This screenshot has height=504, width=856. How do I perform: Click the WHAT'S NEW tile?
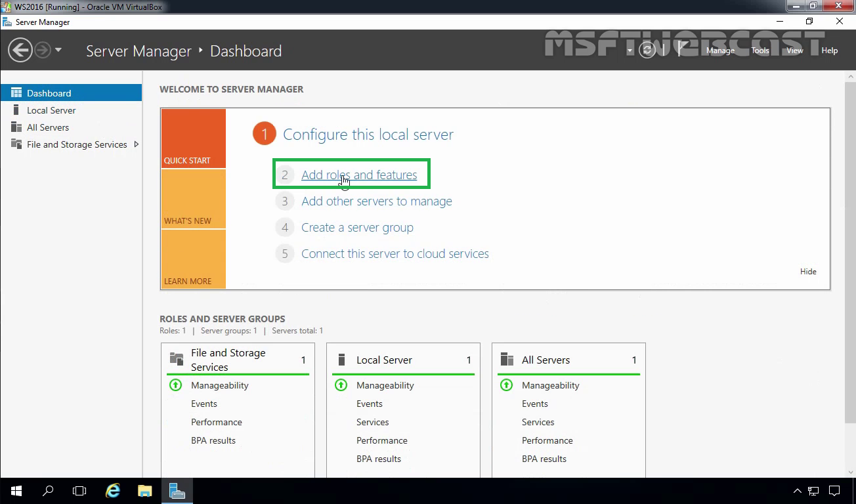coord(193,199)
